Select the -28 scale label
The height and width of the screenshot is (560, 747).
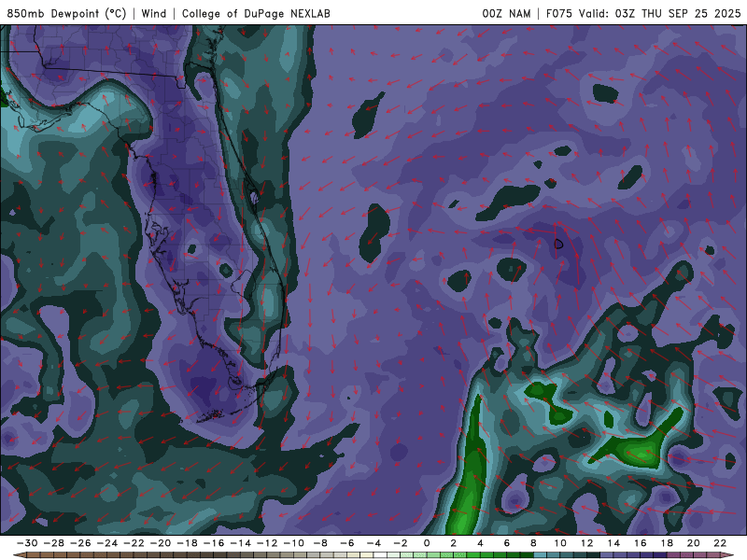tap(53, 543)
